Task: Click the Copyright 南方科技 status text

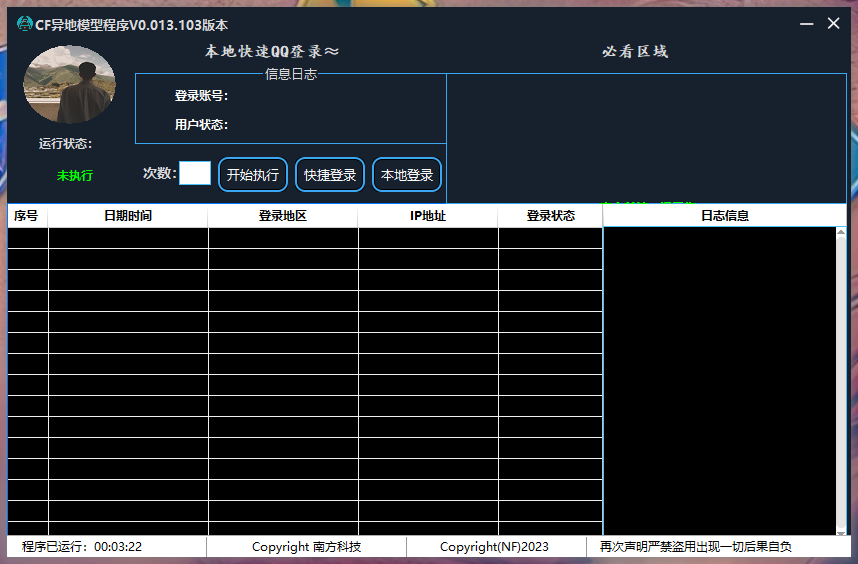Action: pyautogui.click(x=306, y=547)
